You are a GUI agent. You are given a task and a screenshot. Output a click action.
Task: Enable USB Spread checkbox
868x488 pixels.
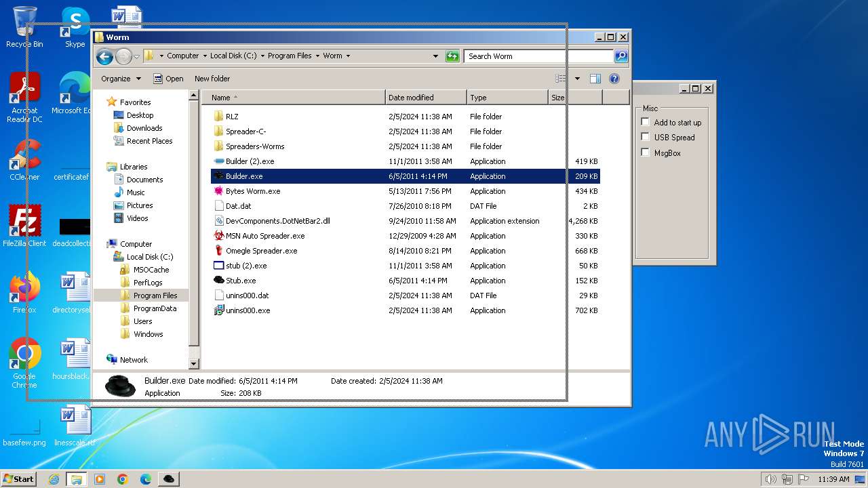[x=645, y=137]
